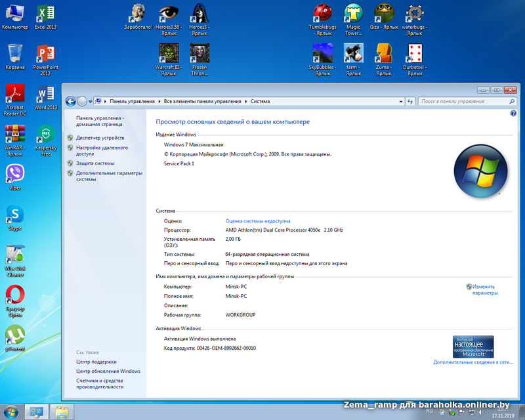Select the SkyBubbles shortcut
This screenshot has height=420, width=525.
323,60
